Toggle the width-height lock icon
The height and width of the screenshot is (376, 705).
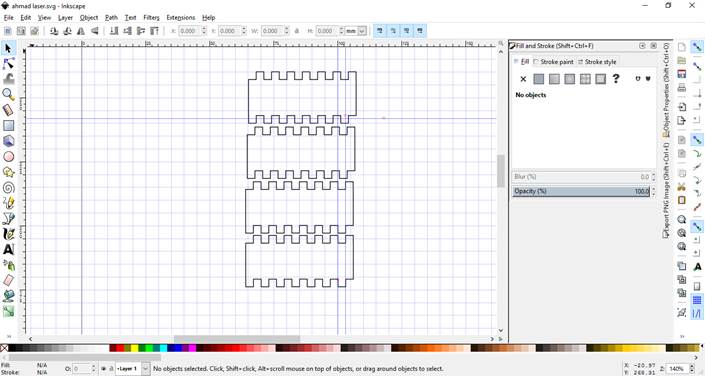[x=297, y=31]
